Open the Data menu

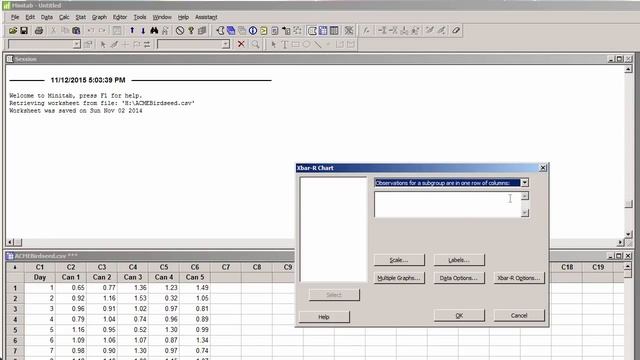coord(47,17)
